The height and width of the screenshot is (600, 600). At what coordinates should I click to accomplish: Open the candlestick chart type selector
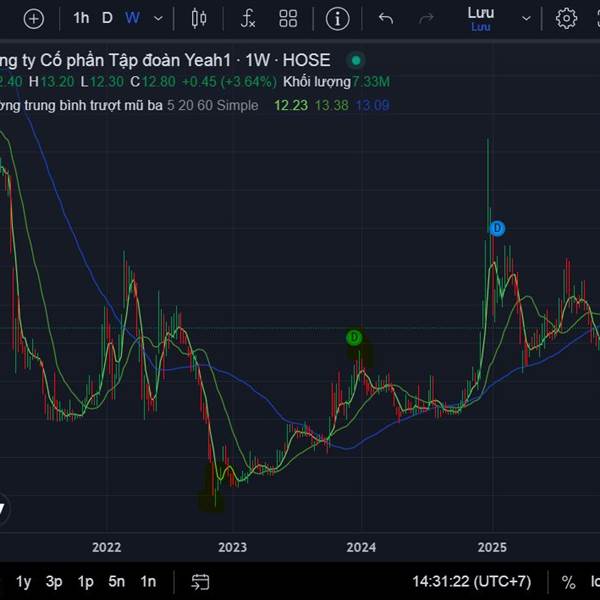pyautogui.click(x=199, y=18)
